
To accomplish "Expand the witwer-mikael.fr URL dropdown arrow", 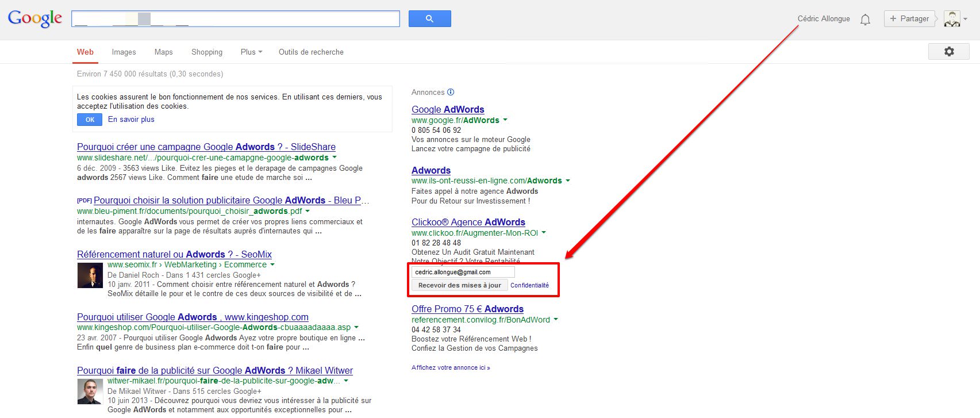I will (346, 381).
